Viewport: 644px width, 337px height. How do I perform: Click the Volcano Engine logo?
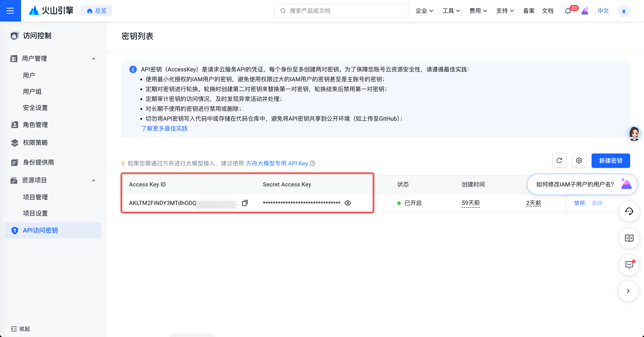pyautogui.click(x=51, y=11)
